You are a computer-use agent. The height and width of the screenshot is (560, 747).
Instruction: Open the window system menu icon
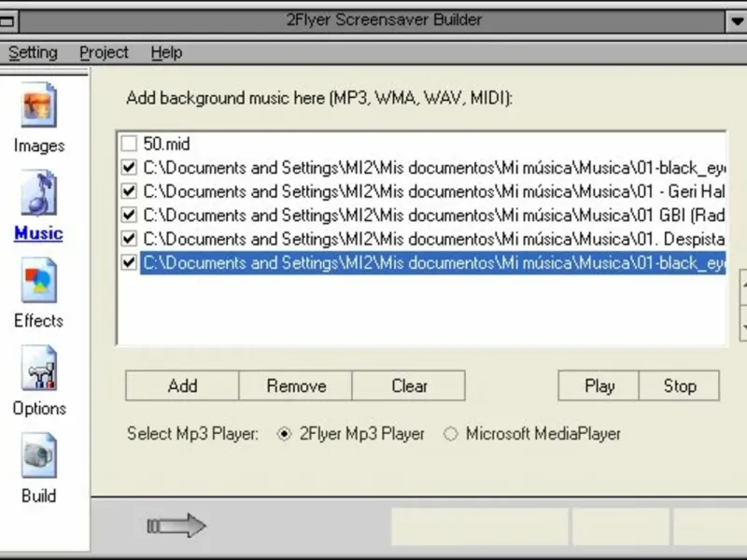7,21
